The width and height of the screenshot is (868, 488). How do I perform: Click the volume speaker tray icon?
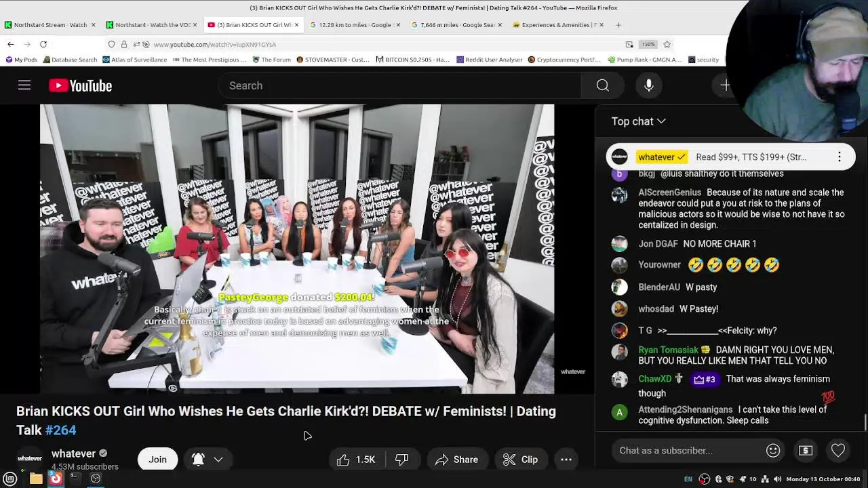[x=777, y=479]
